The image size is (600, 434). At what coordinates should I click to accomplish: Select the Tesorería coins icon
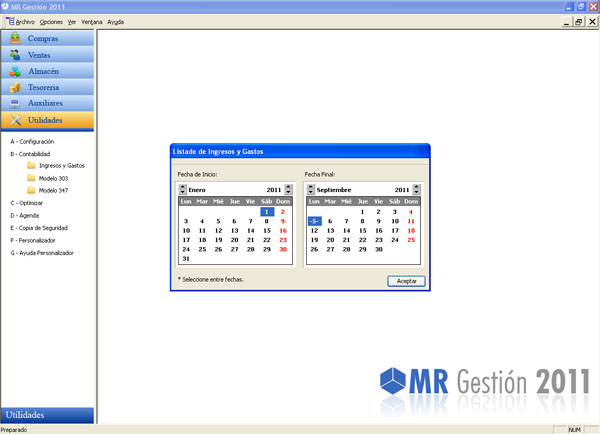[x=15, y=88]
